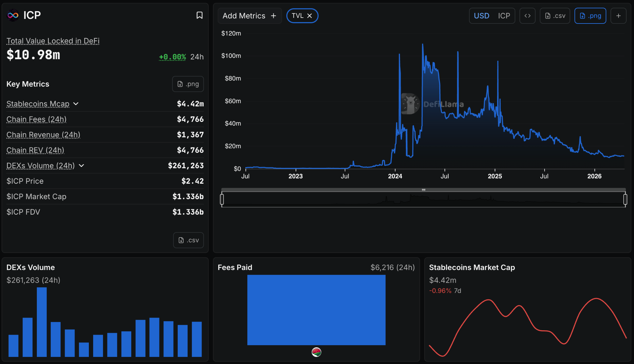This screenshot has width=634, height=364.
Task: Download chart as .png image
Action: pos(590,16)
